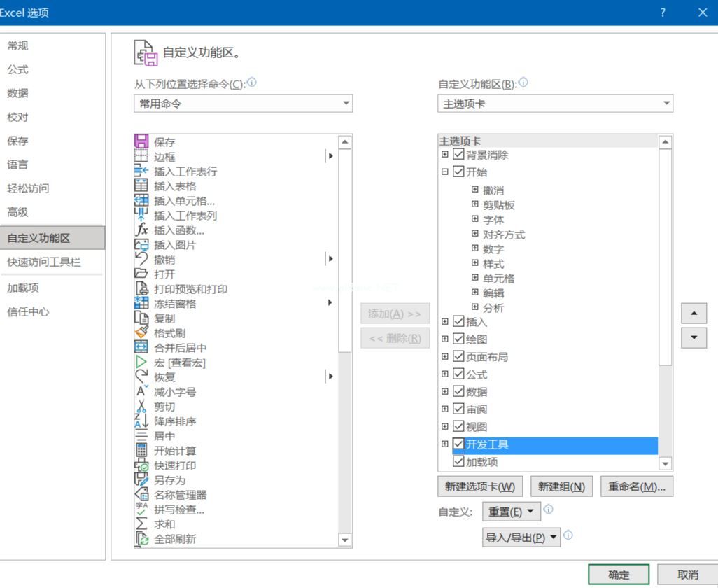The image size is (718, 588).
Task: Click the 复制 copy icon
Action: pos(141,317)
